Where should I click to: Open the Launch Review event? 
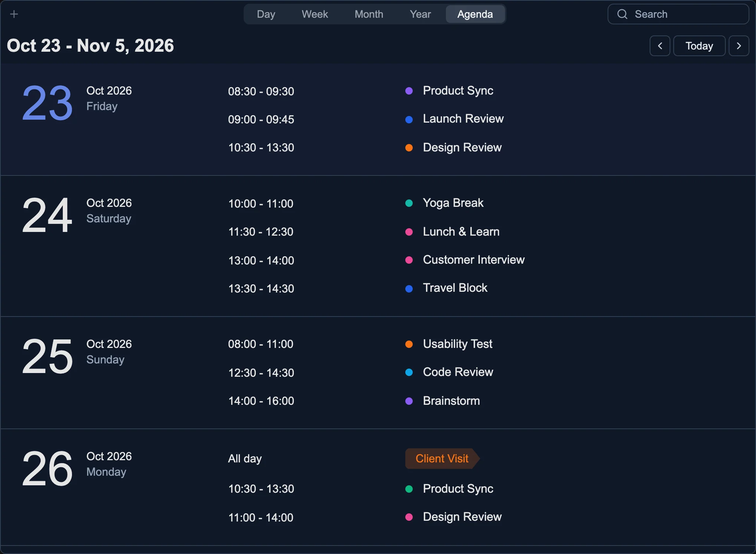463,119
